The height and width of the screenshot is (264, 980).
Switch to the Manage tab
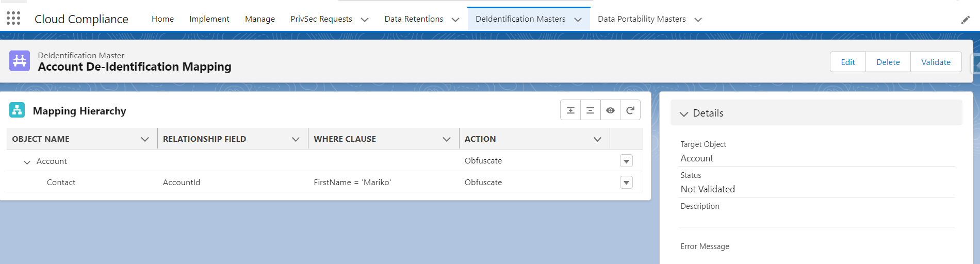point(260,19)
